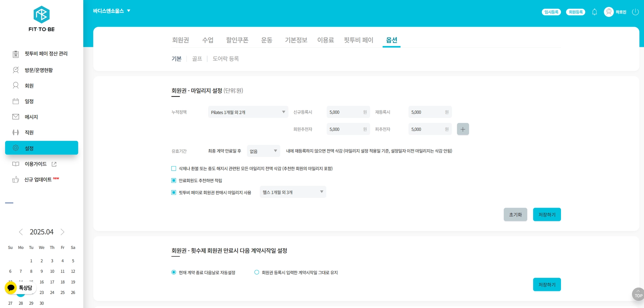The width and height of the screenshot is (644, 308).
Task: Expand the 유효기간 없음 dropdown
Action: pyautogui.click(x=264, y=151)
